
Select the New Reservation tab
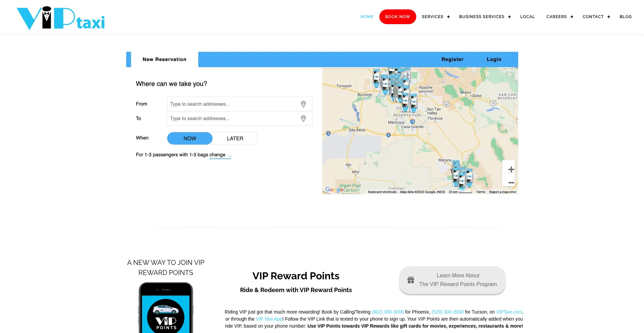click(x=164, y=59)
